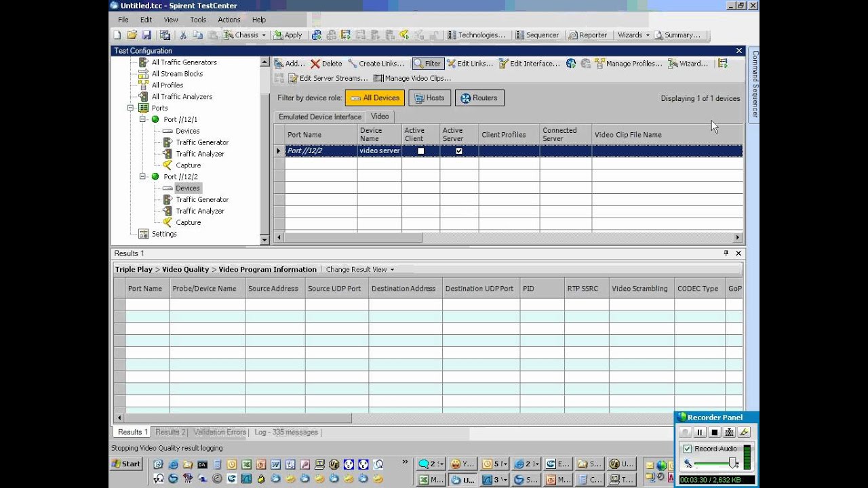Select All Profiles tree item

click(167, 85)
